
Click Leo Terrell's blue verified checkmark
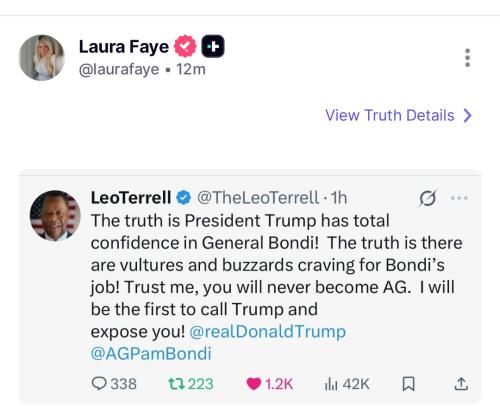click(x=183, y=198)
